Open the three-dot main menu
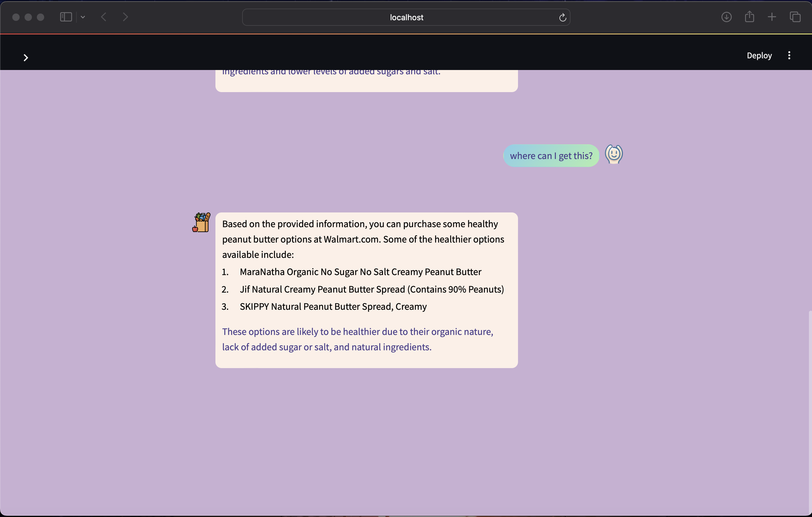 click(789, 55)
